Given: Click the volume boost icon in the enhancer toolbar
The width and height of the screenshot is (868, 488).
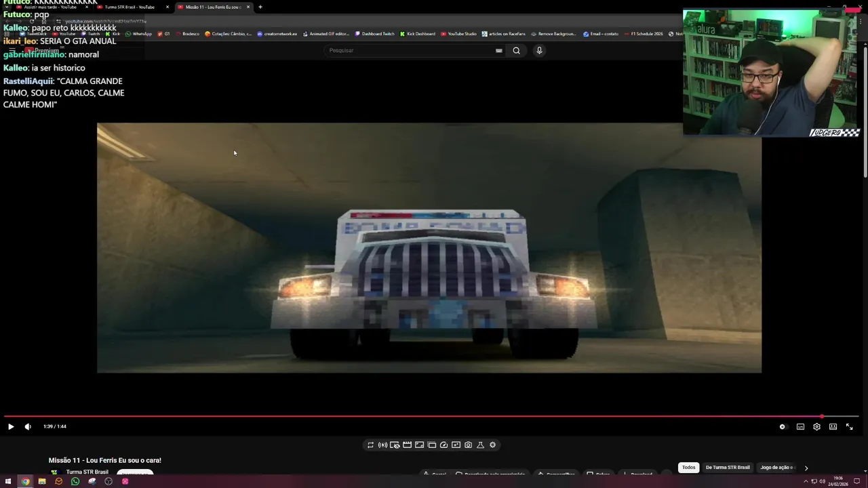Looking at the screenshot, I should [382, 445].
